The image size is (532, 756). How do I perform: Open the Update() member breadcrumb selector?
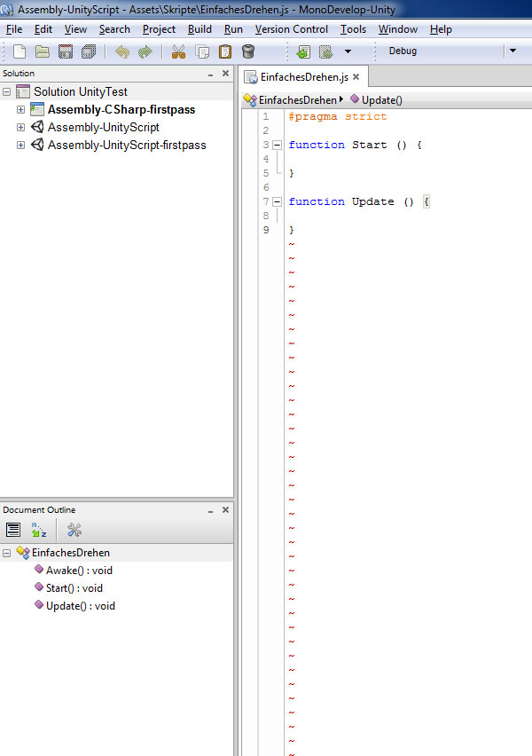[x=376, y=99]
